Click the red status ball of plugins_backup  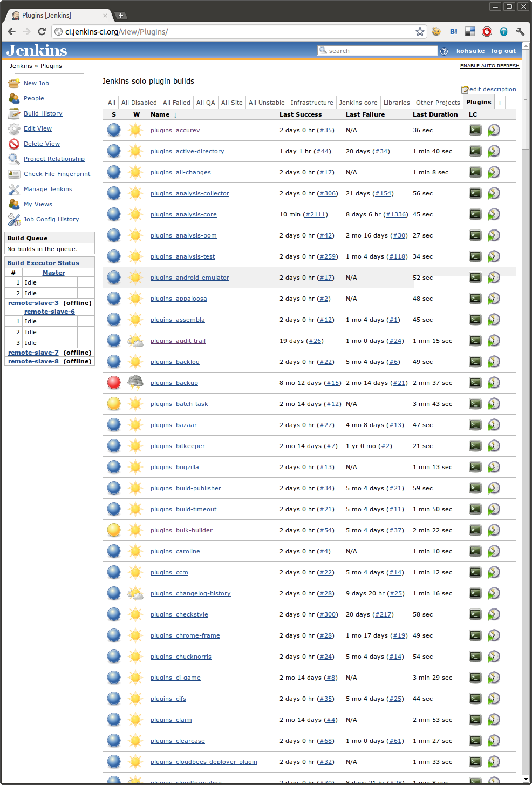pyautogui.click(x=114, y=383)
